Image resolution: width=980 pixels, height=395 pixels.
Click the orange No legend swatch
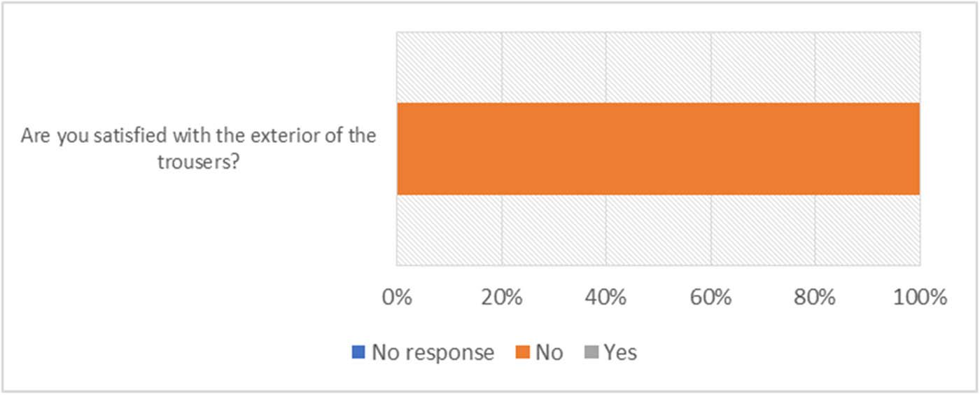521,352
